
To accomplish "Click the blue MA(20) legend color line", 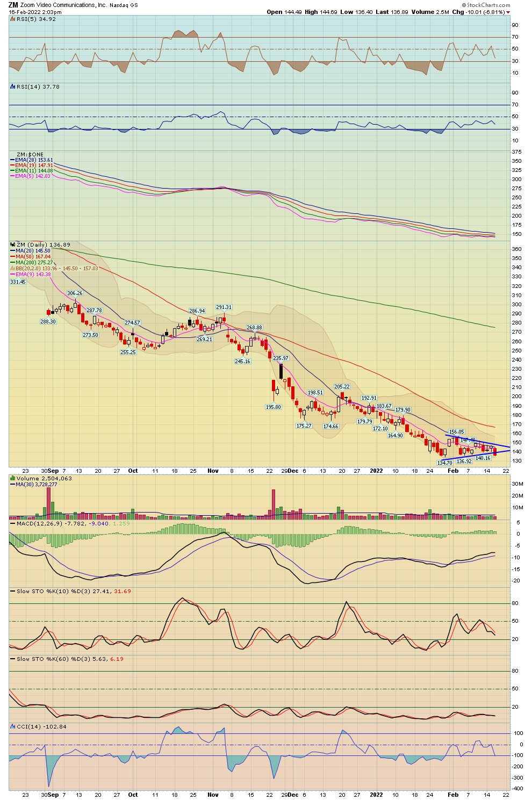I will click(x=12, y=251).
